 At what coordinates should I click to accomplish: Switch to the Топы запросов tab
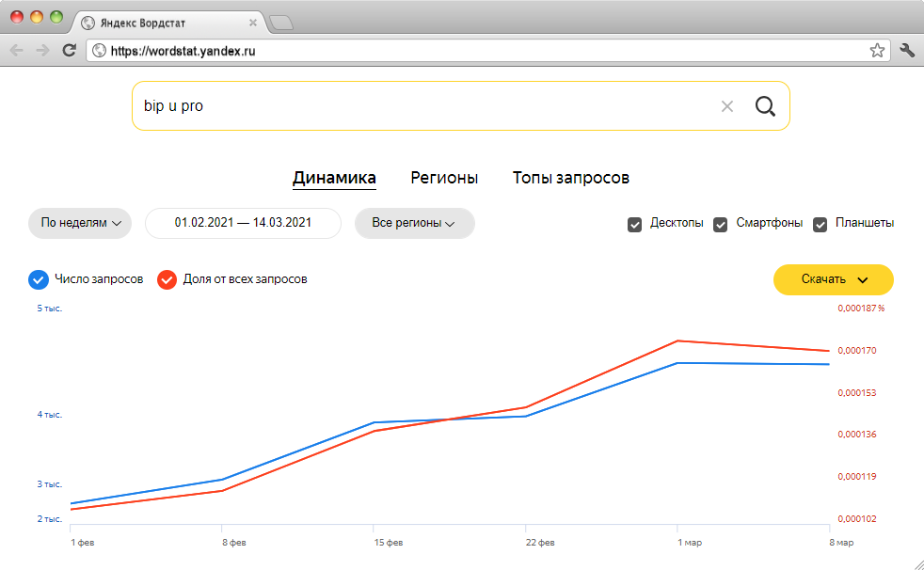[570, 178]
